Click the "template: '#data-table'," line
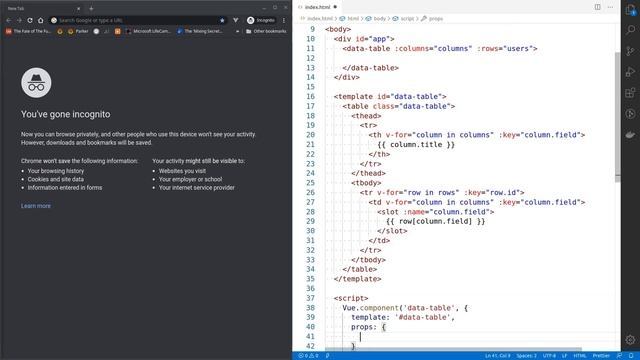640x360 pixels. point(403,317)
